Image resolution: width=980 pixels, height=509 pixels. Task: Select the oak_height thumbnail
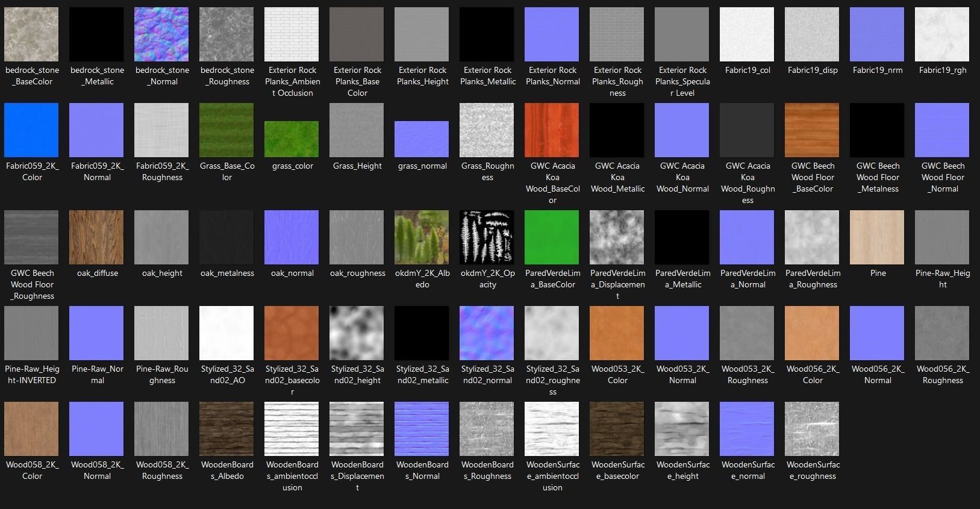[161, 237]
